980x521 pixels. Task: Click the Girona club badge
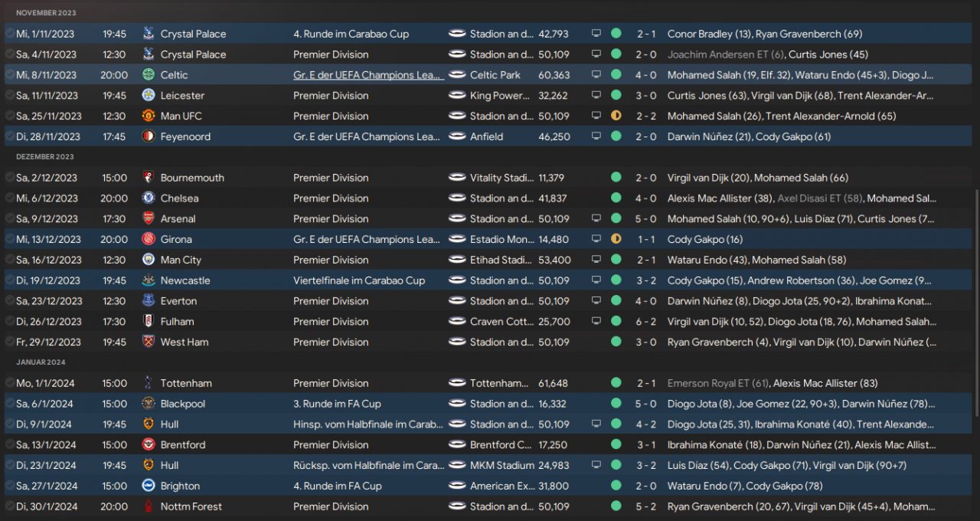coord(149,240)
